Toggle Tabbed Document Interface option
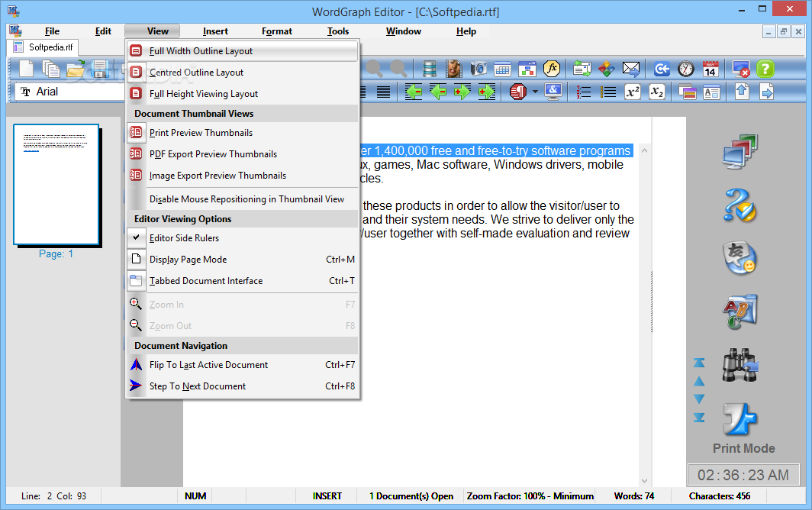 [242, 280]
